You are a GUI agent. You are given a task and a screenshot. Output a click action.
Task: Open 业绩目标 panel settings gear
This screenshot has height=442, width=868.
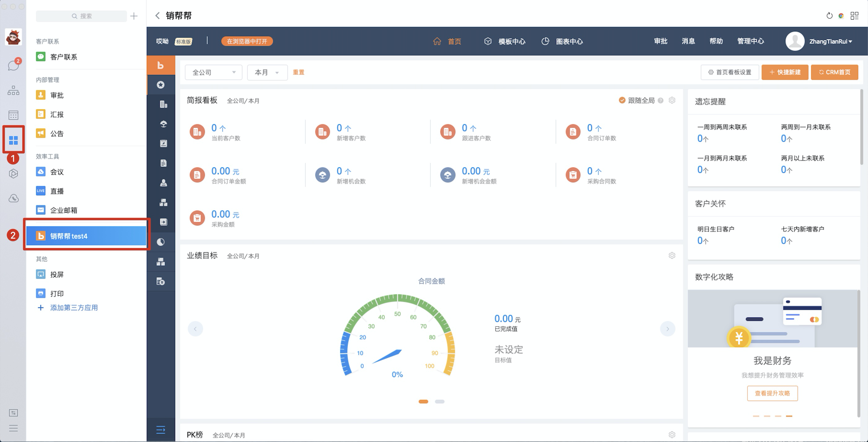coord(672,255)
